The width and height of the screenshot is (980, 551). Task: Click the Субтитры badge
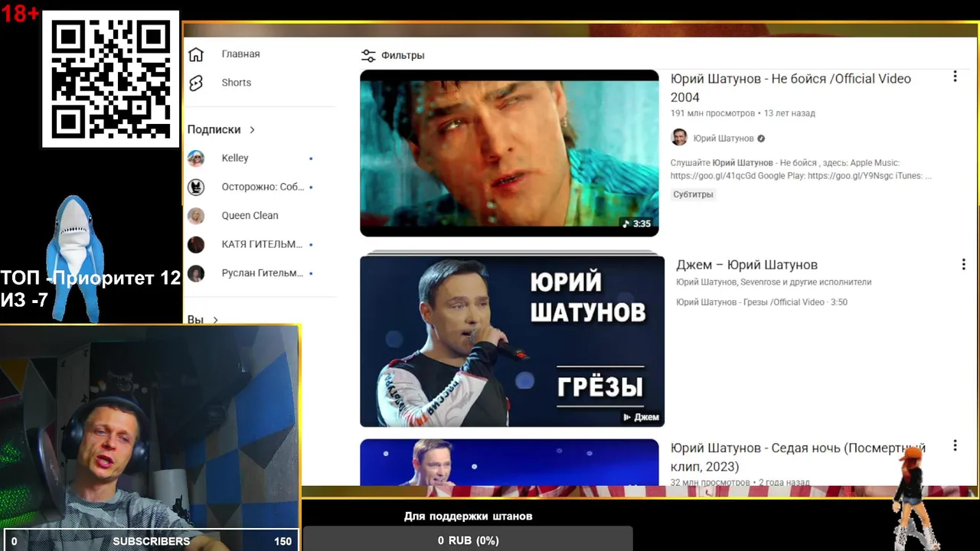click(693, 194)
